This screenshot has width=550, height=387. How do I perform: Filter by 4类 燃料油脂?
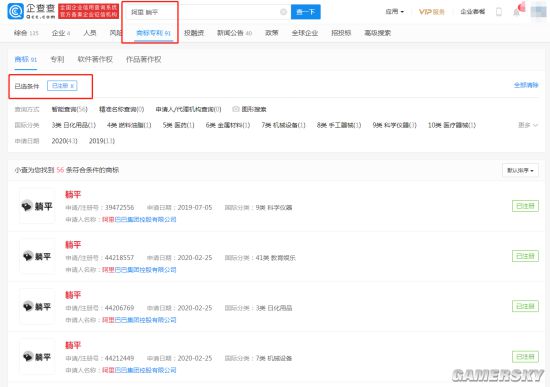point(129,125)
